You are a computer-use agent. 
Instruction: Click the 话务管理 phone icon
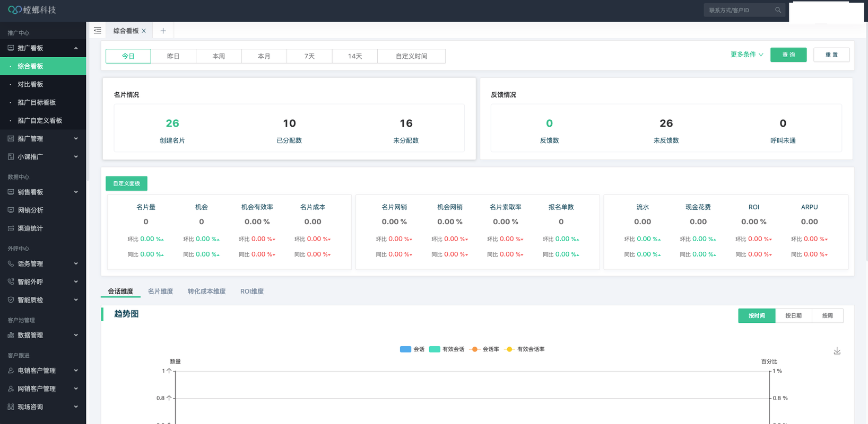(11, 263)
